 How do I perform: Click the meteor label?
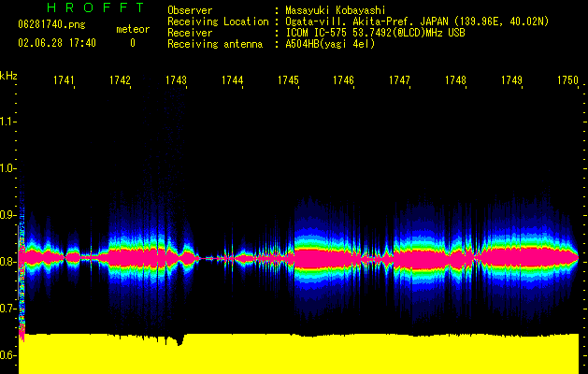pos(133,29)
